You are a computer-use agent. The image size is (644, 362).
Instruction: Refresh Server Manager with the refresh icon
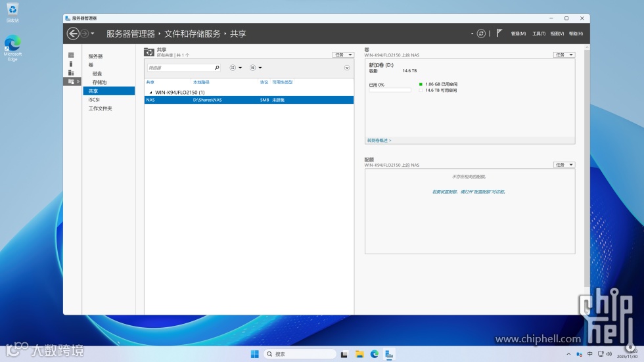point(481,34)
